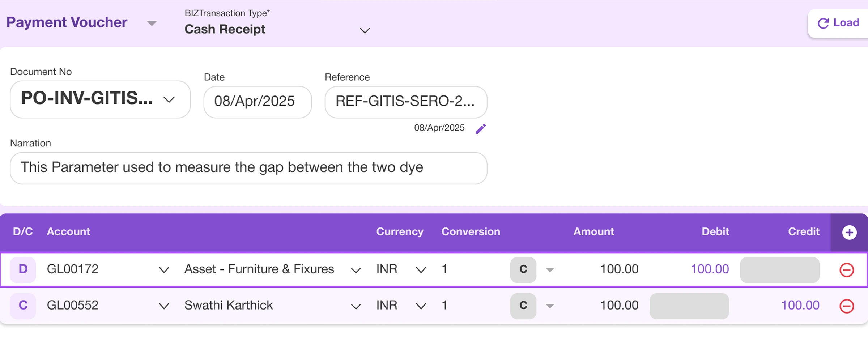Click the C conversion badge on the first row
Viewport: 868px width, 362px height.
(523, 269)
